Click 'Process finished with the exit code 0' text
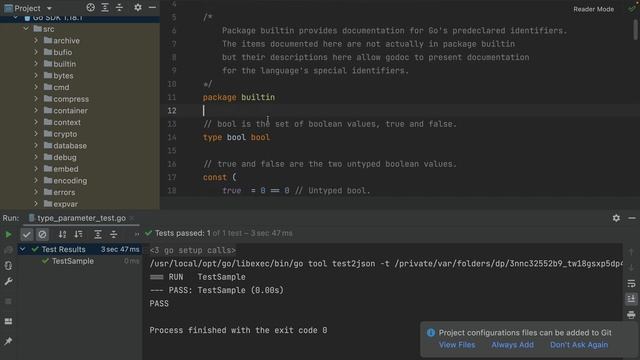 (x=238, y=330)
